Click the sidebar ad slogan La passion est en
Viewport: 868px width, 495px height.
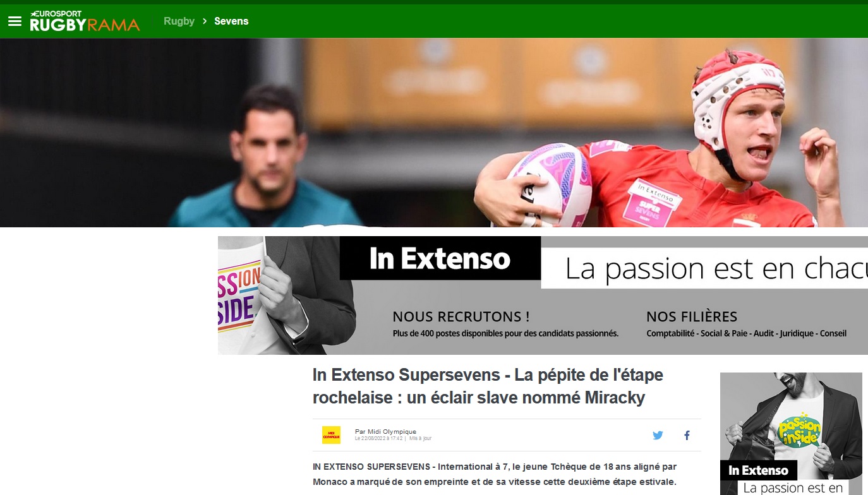pyautogui.click(x=793, y=488)
